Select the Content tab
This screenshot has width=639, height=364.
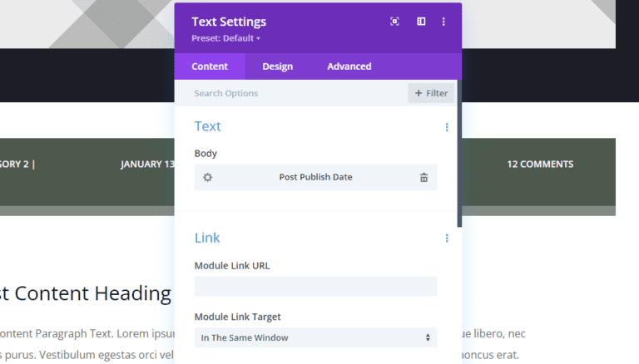coord(210,66)
